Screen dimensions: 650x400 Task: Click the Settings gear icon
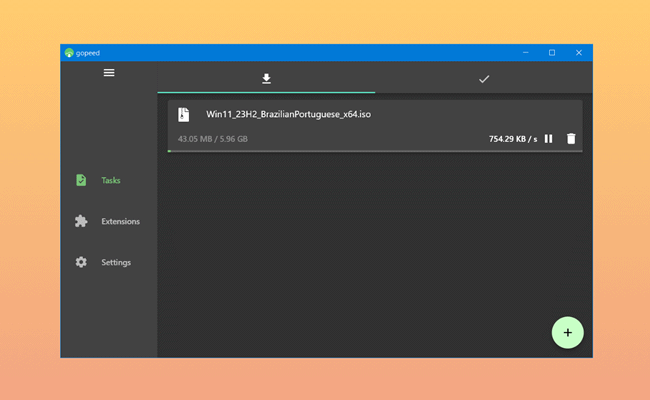pos(81,262)
